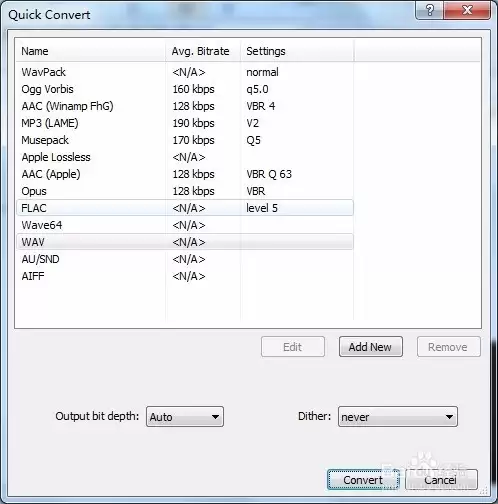Screen dimensions: 498x504
Task: Select the WAV preset
Action: pos(185,242)
